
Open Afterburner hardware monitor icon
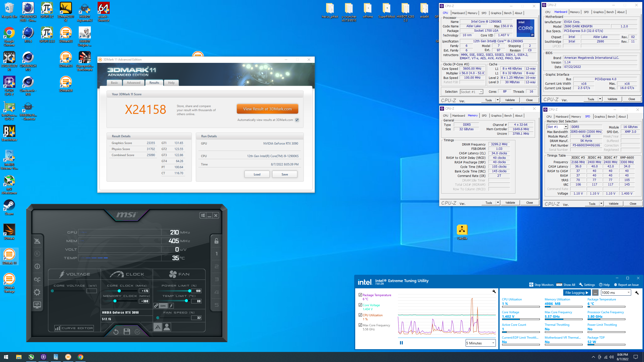[x=37, y=305]
